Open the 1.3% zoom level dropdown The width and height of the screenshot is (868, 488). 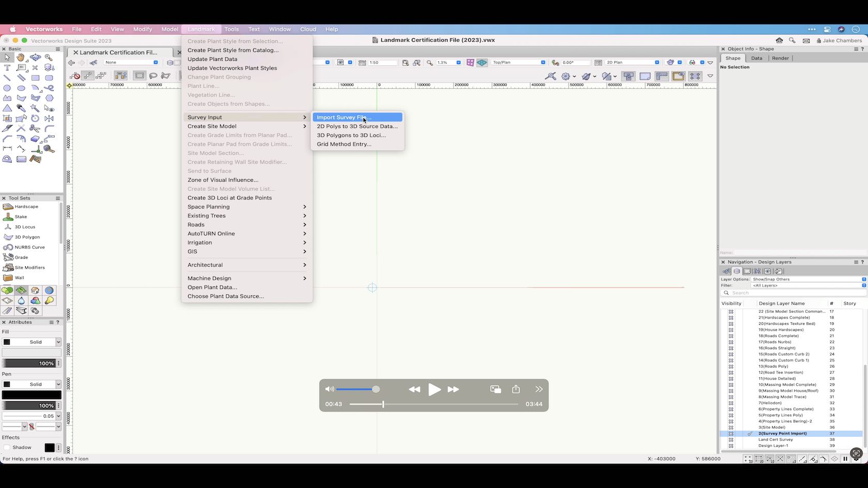coord(448,62)
